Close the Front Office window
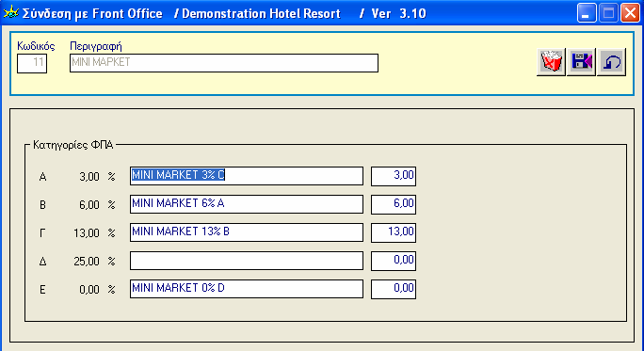Image resolution: width=644 pixels, height=351 pixels. [630, 13]
